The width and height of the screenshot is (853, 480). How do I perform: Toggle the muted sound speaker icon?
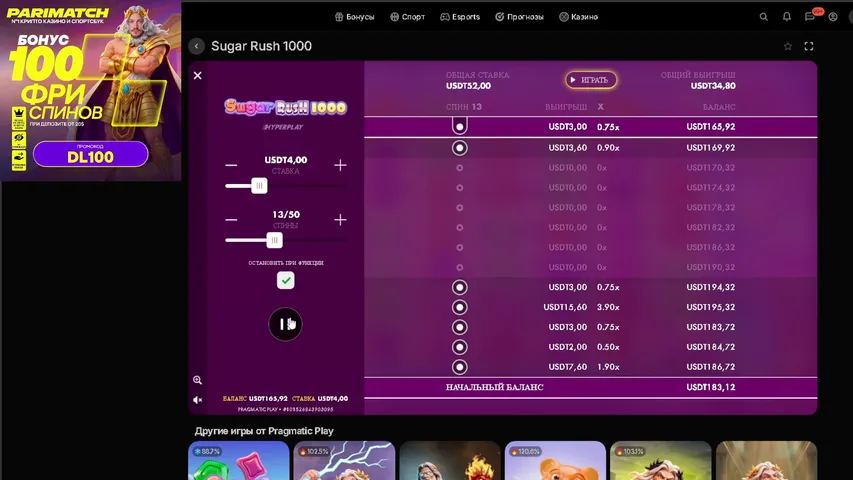(197, 400)
